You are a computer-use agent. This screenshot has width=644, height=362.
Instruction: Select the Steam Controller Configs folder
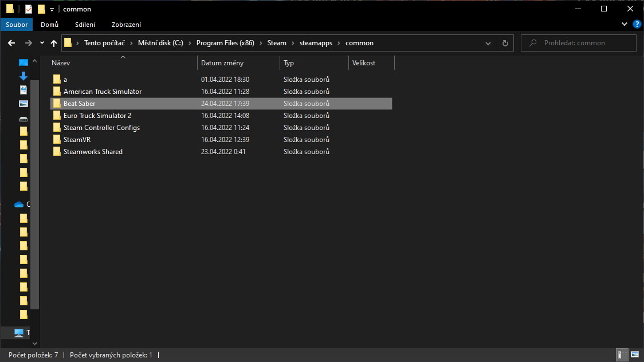[221, 128]
